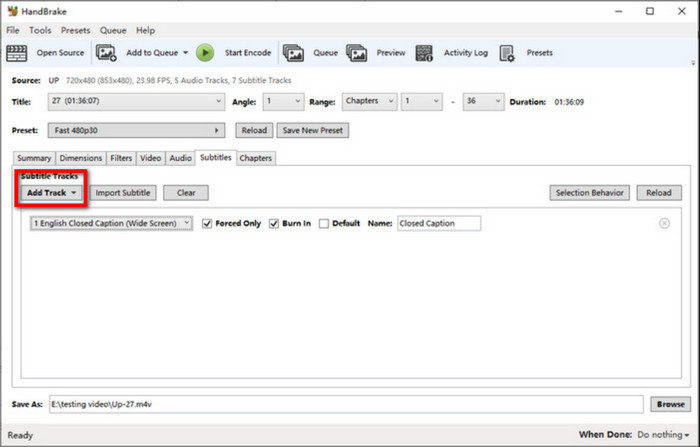Viewport: 700px width, 447px height.
Task: Click the Activity Log icon
Action: click(x=424, y=53)
